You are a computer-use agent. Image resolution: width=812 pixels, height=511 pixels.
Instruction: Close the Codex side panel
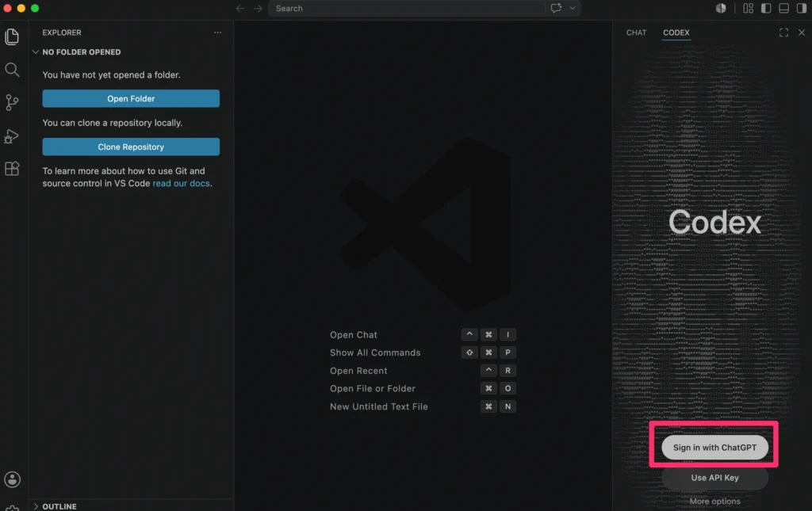(802, 32)
